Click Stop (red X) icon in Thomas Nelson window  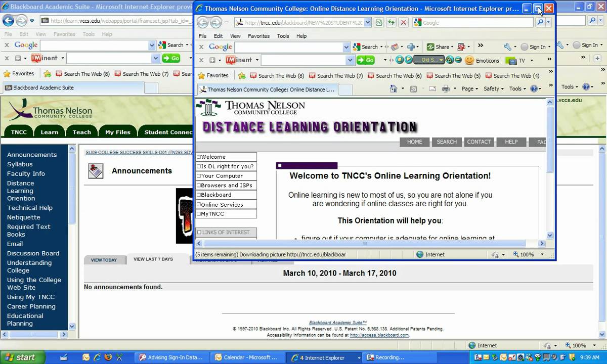[403, 23]
